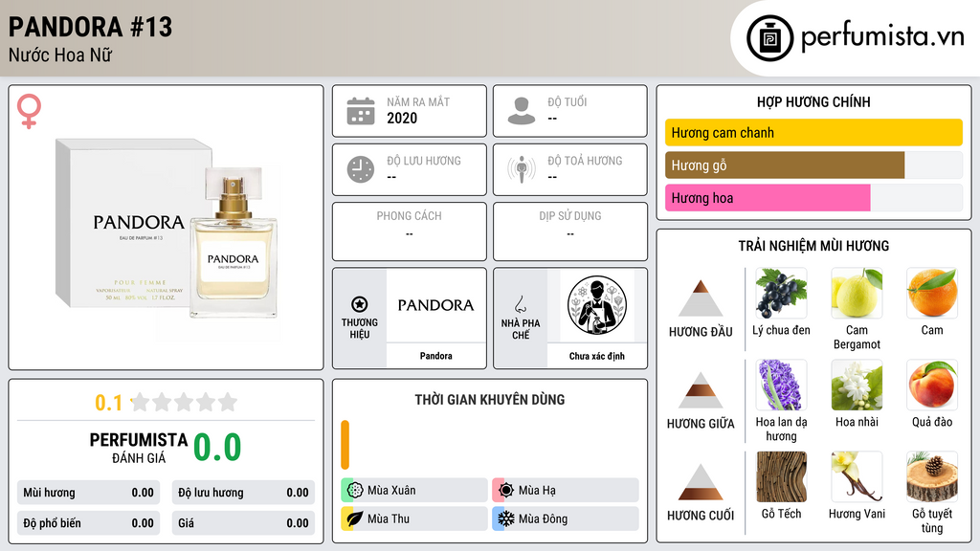
Task: Click the PANDORA #13 page title
Action: (x=90, y=27)
